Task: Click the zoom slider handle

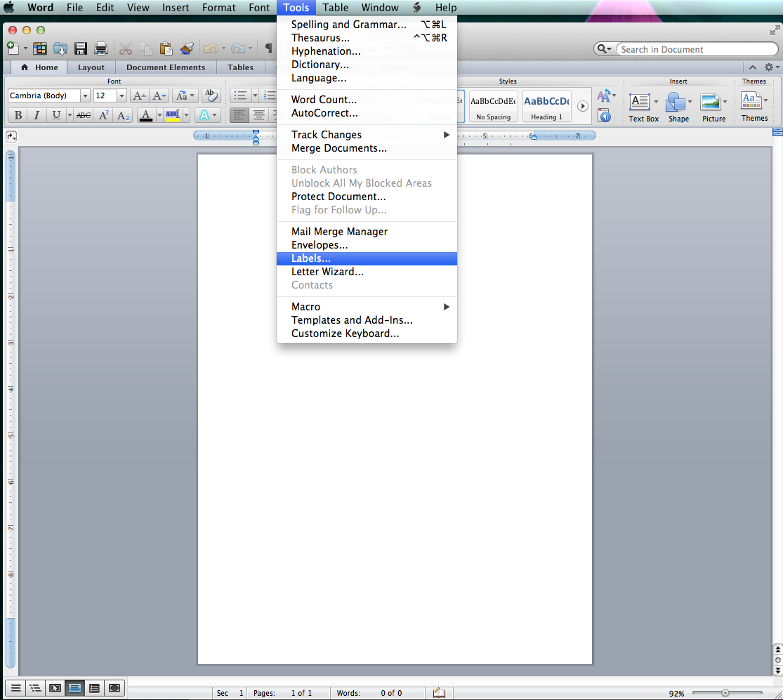Action: (725, 693)
